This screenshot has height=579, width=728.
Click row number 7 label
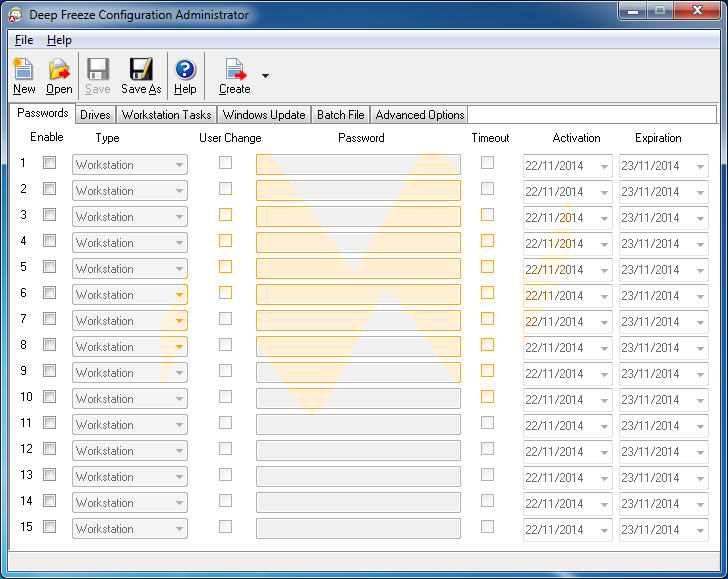(x=23, y=319)
